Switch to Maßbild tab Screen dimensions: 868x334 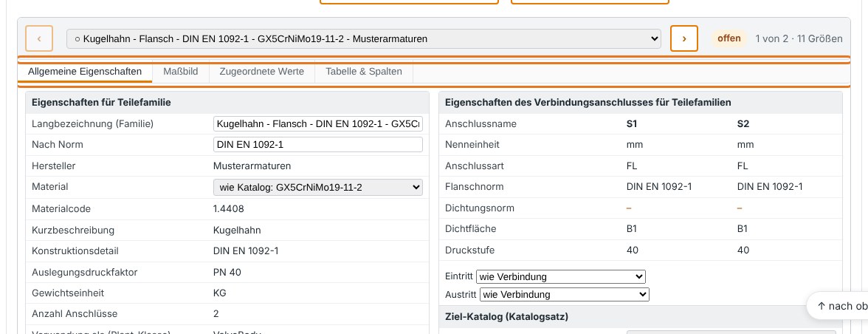tap(180, 72)
